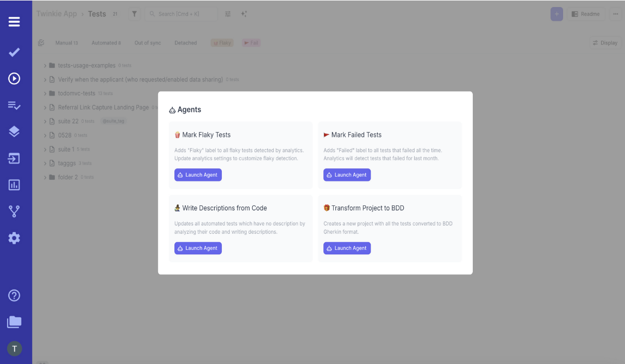Launch the Transform Project to BDD agent
The image size is (625, 364).
tap(347, 248)
